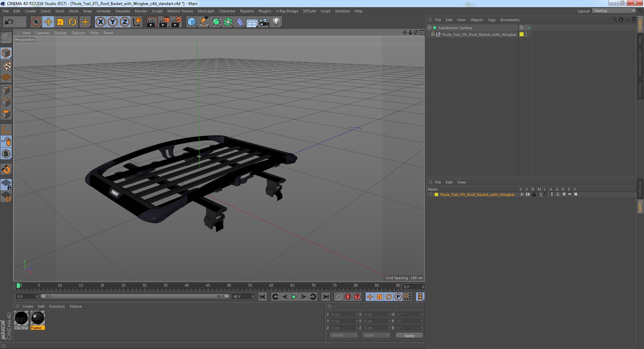Open the Simulate menu
The width and height of the screenshot is (644, 349).
pos(123,11)
